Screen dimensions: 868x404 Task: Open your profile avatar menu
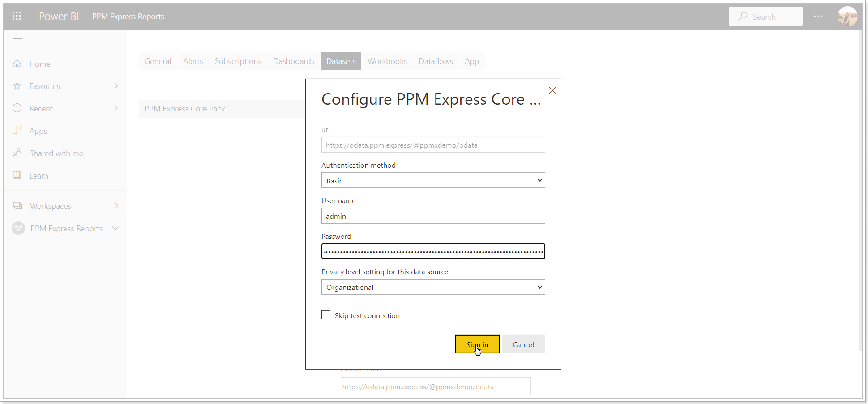(847, 16)
